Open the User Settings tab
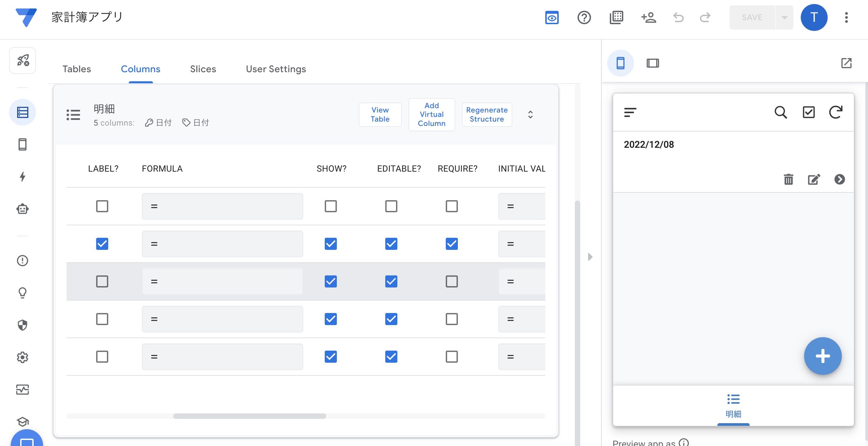This screenshot has height=446, width=868. click(276, 69)
